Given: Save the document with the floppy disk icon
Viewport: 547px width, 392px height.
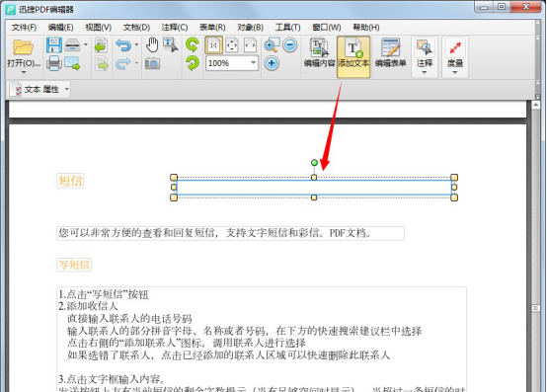Looking at the screenshot, I should (x=54, y=45).
